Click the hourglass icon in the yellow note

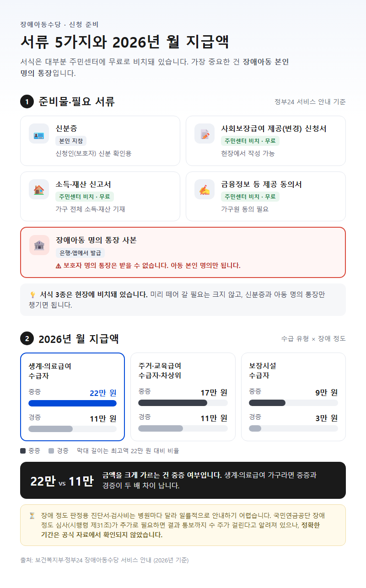click(x=32, y=515)
